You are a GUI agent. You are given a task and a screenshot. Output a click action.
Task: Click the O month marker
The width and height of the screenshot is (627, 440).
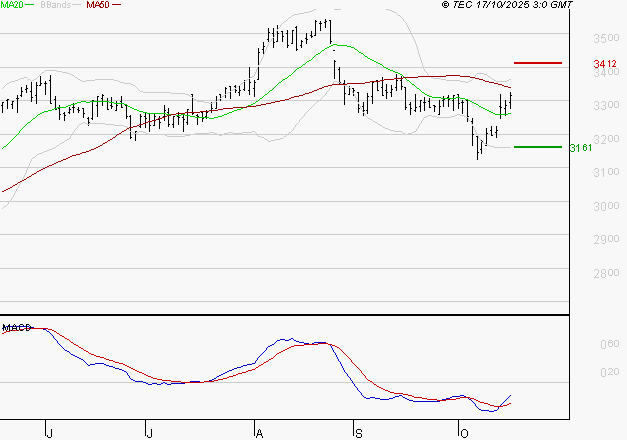point(464,434)
